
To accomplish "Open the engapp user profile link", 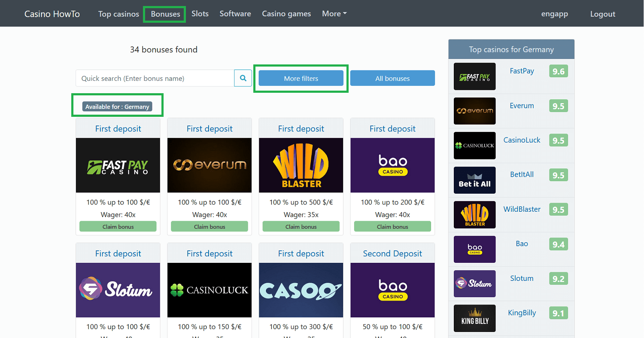I will (554, 14).
